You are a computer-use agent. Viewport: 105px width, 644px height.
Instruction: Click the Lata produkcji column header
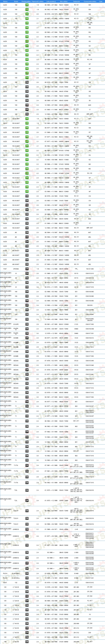[51, 1]
